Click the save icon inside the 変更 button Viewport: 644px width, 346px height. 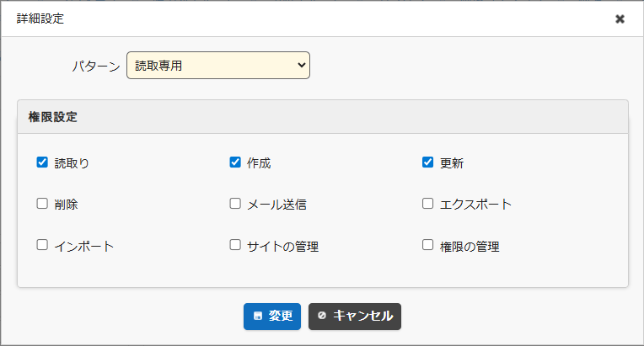click(258, 317)
